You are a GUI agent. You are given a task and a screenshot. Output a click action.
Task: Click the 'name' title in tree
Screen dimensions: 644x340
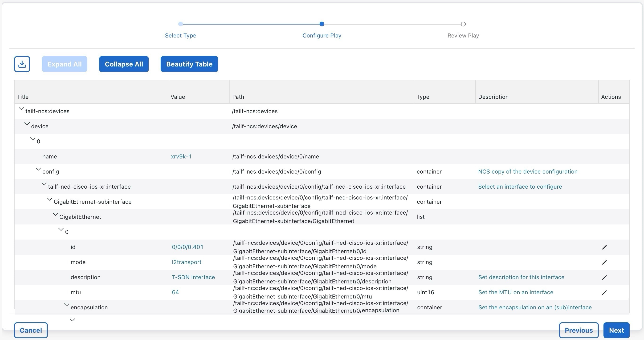(x=49, y=157)
